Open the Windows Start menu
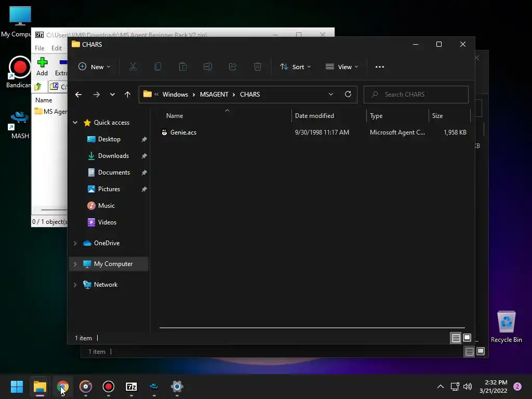The image size is (532, 399). tap(17, 387)
